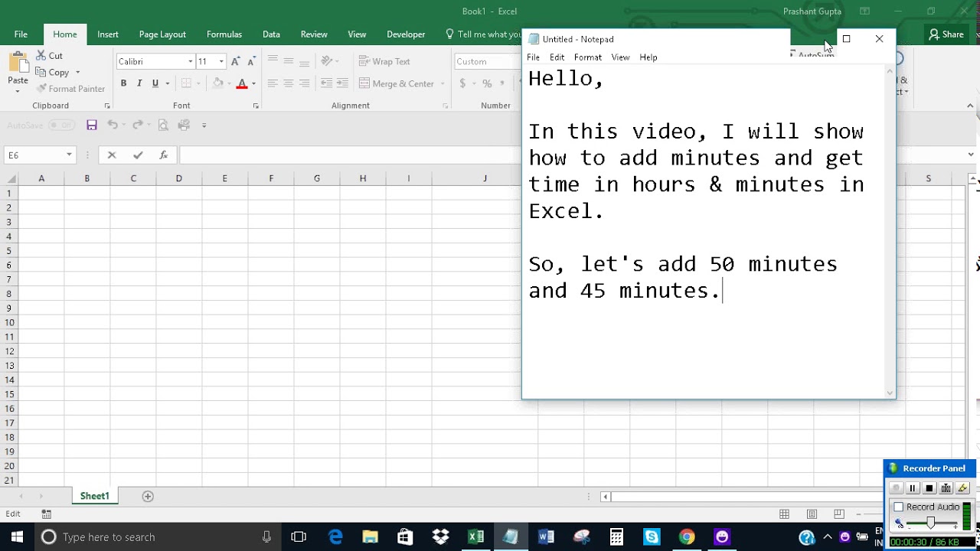Switch the AutoSave toggle
The height and width of the screenshot is (551, 980).
(61, 125)
